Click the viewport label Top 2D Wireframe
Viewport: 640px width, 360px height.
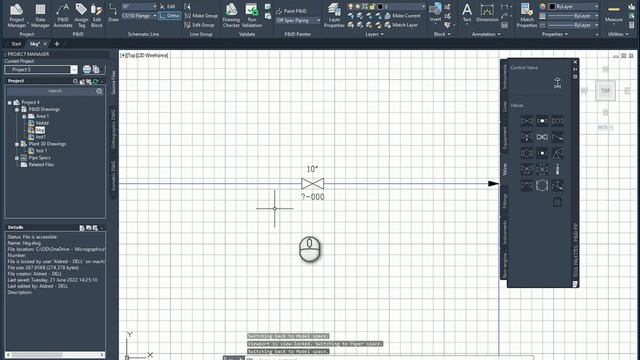144,55
